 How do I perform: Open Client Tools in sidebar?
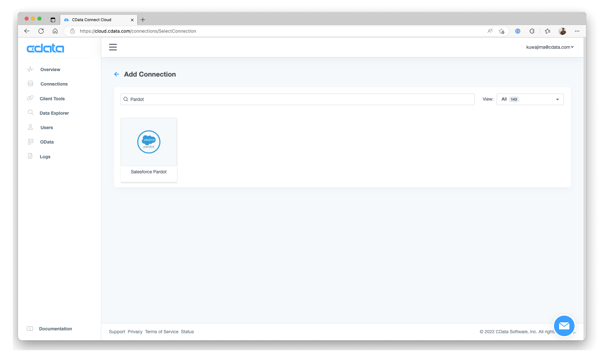52,99
